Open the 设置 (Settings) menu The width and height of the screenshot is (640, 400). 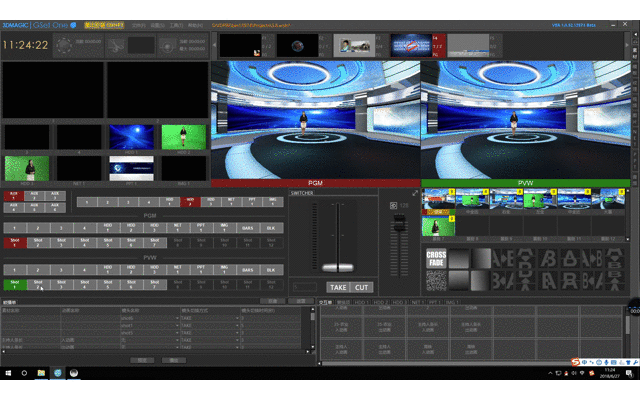157,25
